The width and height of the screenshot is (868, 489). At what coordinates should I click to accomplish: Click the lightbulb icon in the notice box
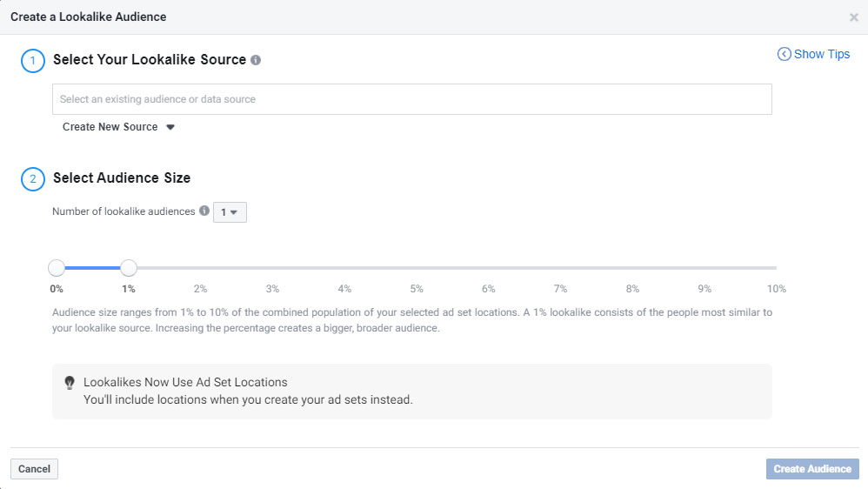(70, 383)
